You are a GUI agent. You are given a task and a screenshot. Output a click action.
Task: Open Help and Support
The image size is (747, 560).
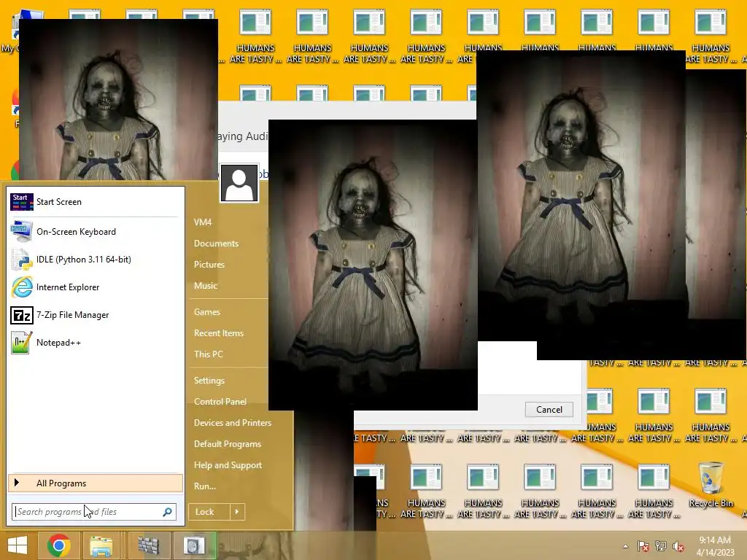pyautogui.click(x=228, y=464)
